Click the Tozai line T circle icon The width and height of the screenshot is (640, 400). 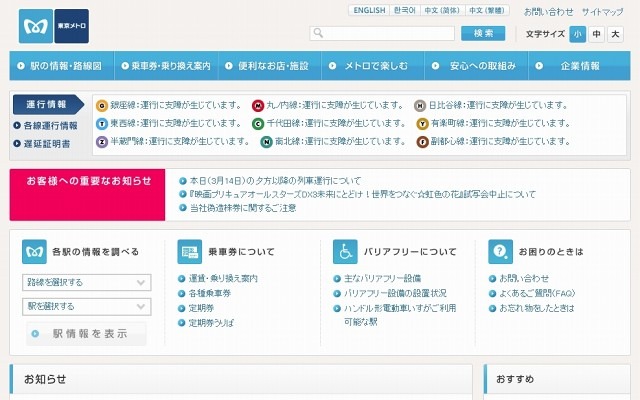102,124
